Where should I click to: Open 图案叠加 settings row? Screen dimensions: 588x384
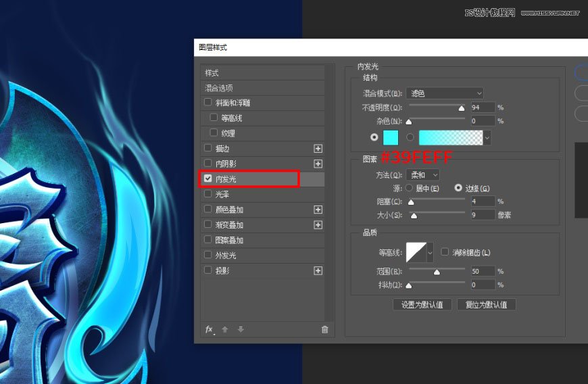pos(262,240)
